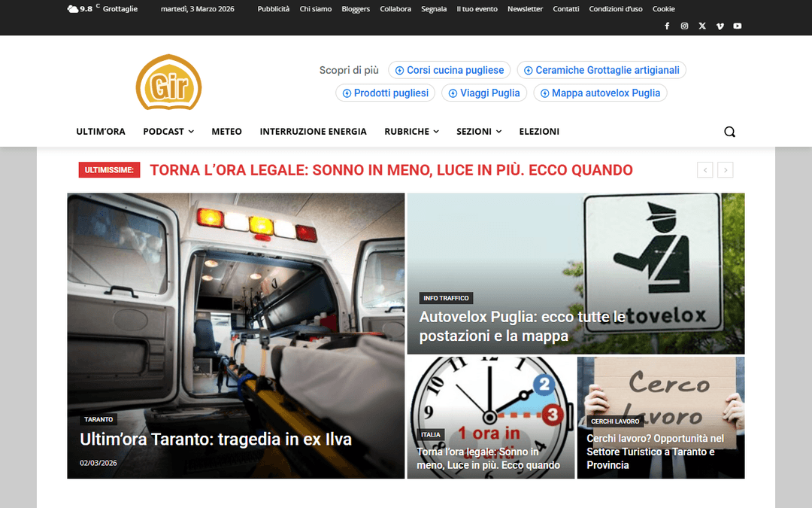Open the Instagram social icon
The width and height of the screenshot is (812, 508).
pos(685,26)
